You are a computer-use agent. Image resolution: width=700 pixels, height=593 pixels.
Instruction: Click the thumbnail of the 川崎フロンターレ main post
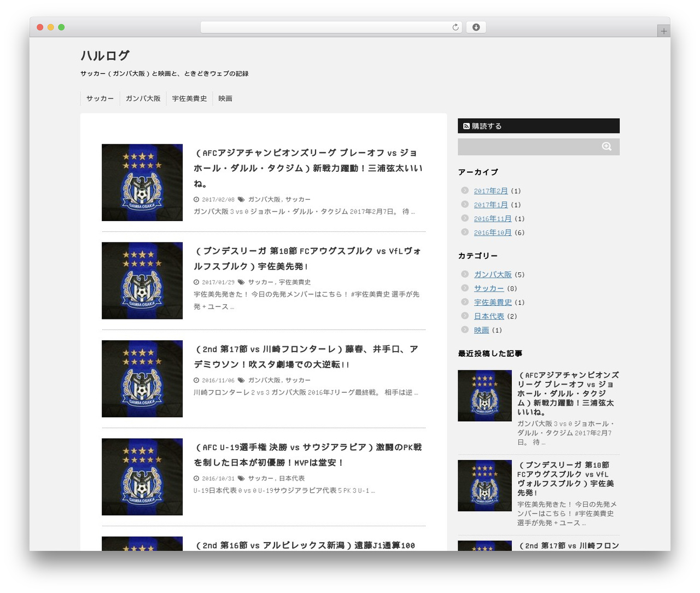point(142,379)
